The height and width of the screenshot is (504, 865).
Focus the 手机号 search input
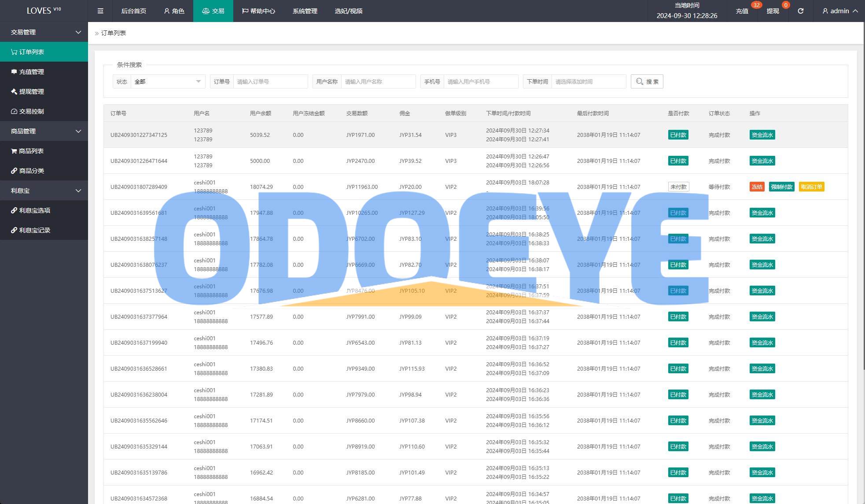point(481,81)
